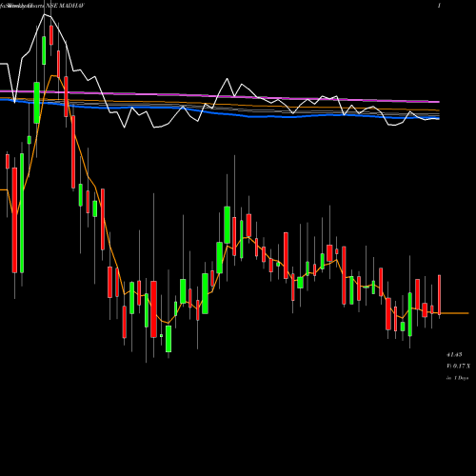
Task: Click the tallest green candlestick on the left
Action: [22, 213]
